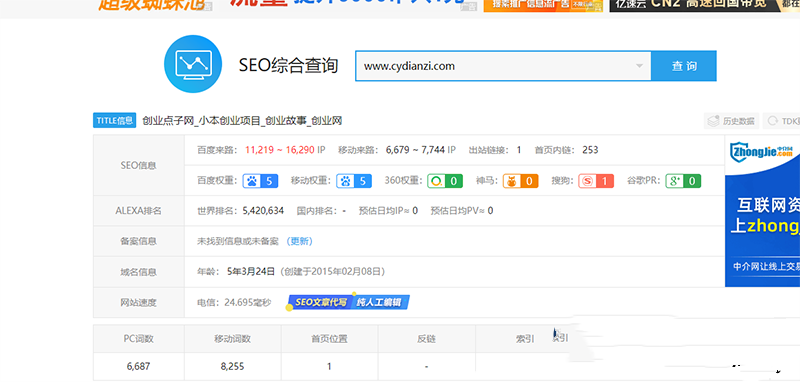Click the (更新) link in 备案信息
The height and width of the screenshot is (382, 800).
tap(298, 241)
